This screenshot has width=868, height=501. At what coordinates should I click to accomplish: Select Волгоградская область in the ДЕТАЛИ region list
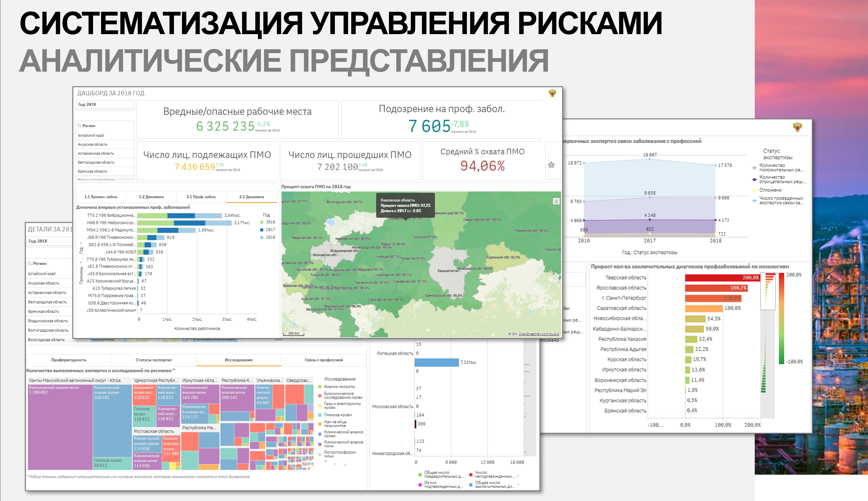49,330
